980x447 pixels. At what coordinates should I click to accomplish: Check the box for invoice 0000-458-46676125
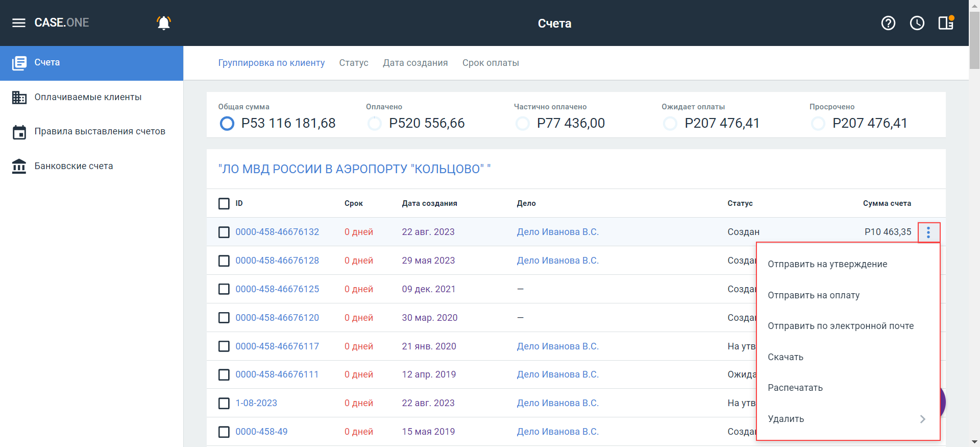224,289
